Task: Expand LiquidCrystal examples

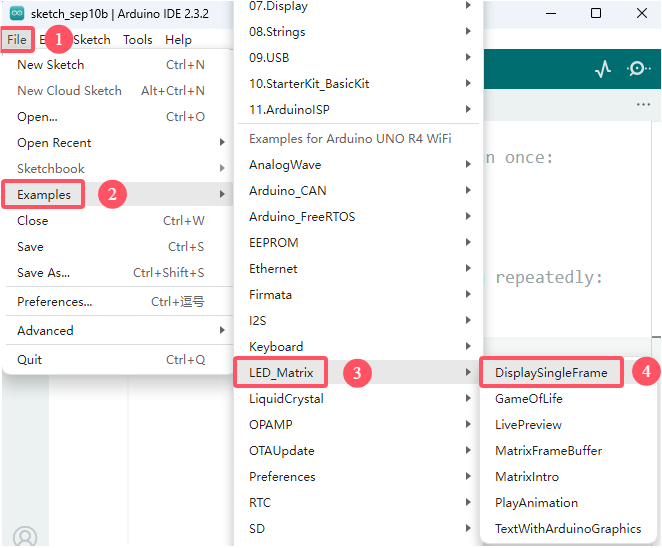Action: coord(359,399)
